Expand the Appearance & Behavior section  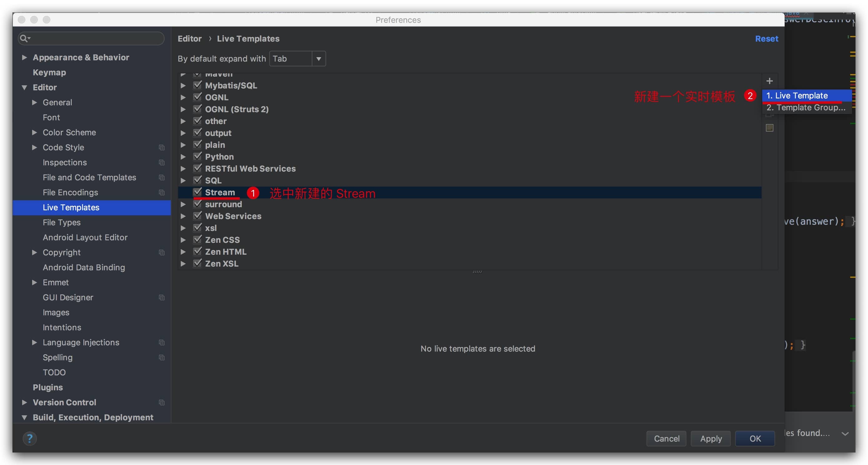tap(24, 57)
